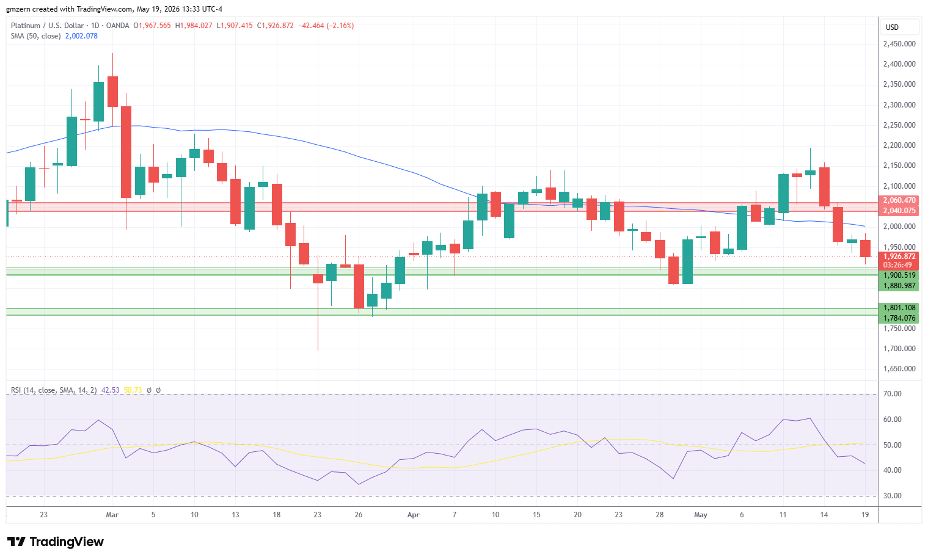Click the 2,200.000 price axis label

click(899, 145)
